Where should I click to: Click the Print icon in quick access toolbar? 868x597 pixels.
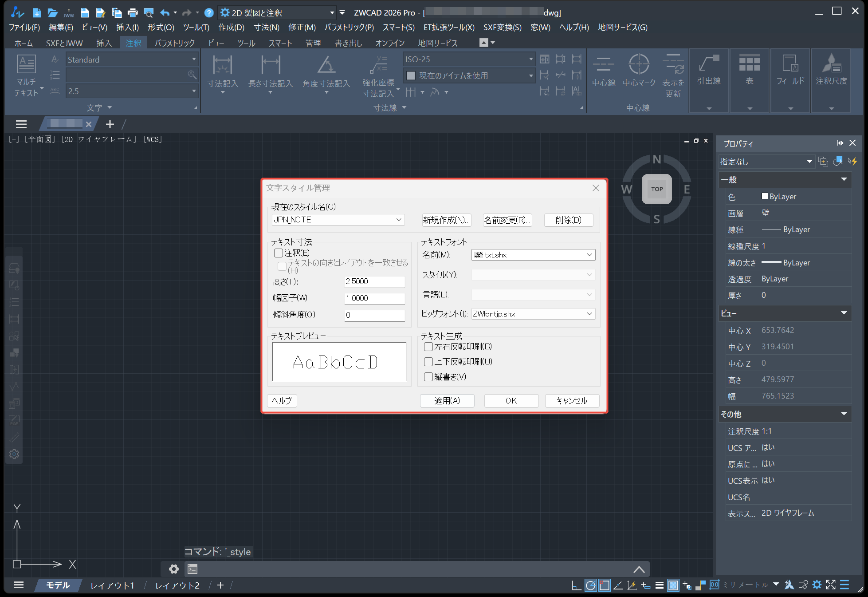point(133,12)
